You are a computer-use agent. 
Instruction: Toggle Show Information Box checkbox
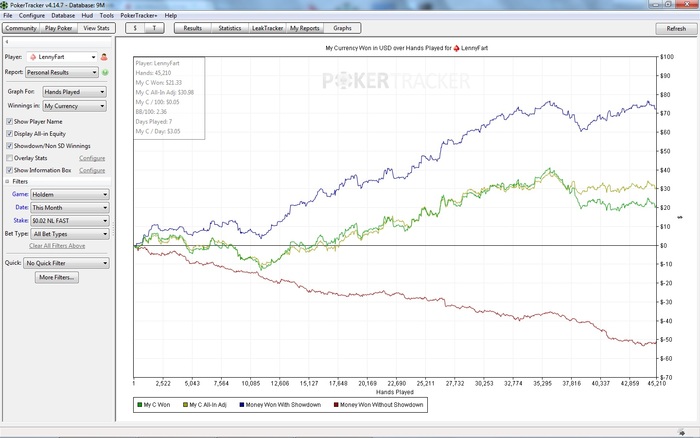point(9,170)
